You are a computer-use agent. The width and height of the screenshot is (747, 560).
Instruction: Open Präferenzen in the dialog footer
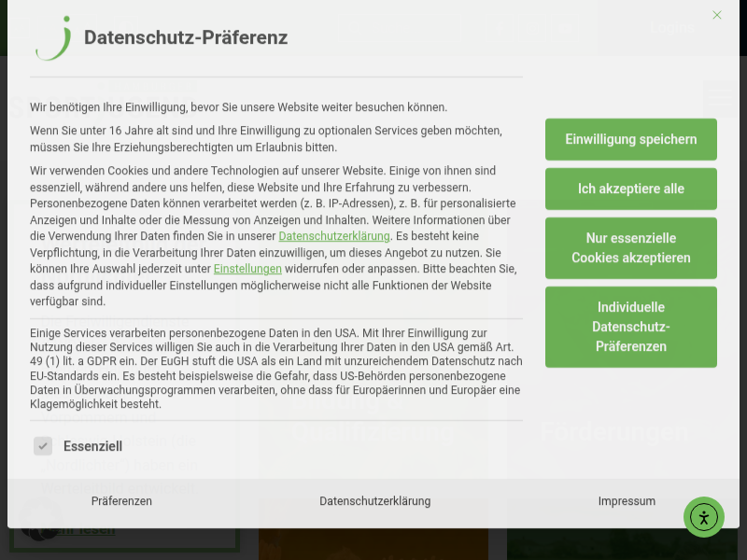(121, 501)
